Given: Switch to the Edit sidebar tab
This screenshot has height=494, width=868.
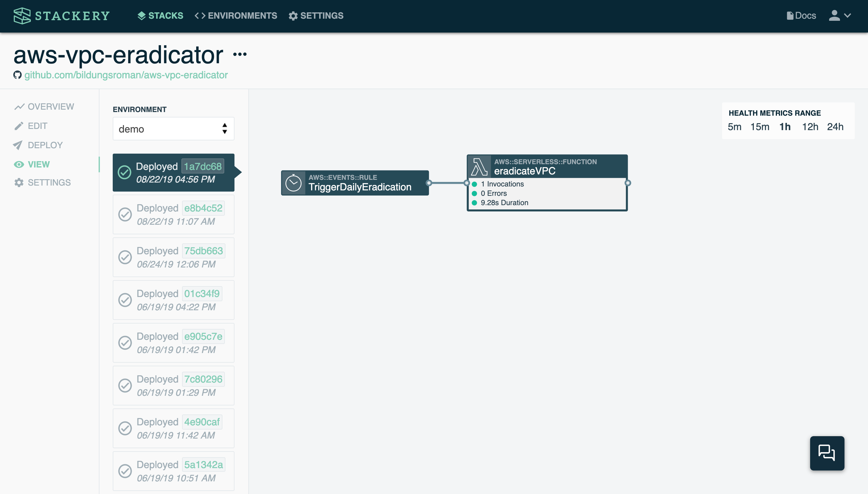Looking at the screenshot, I should (31, 126).
